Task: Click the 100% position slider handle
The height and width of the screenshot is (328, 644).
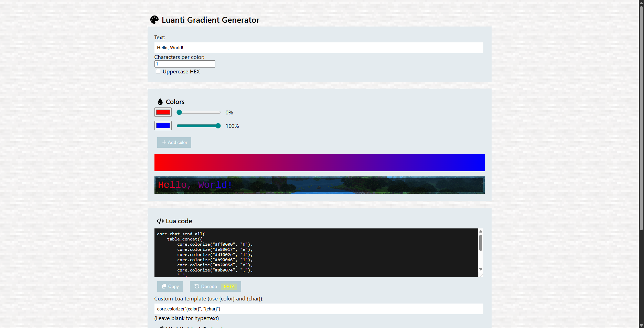Action: (x=218, y=126)
